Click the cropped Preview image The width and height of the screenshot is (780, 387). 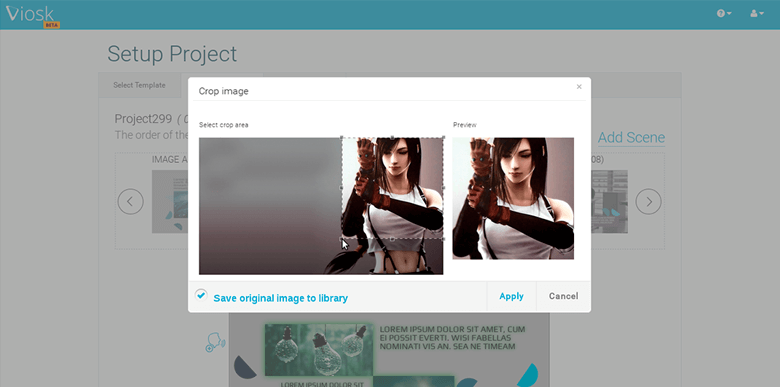point(513,198)
